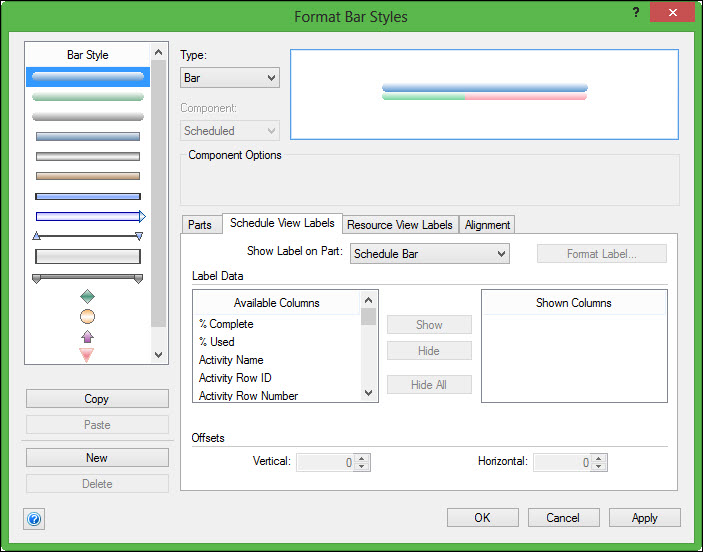Viewport: 703px width, 552px height.
Task: Select the green rounded bar style
Action: click(x=88, y=97)
